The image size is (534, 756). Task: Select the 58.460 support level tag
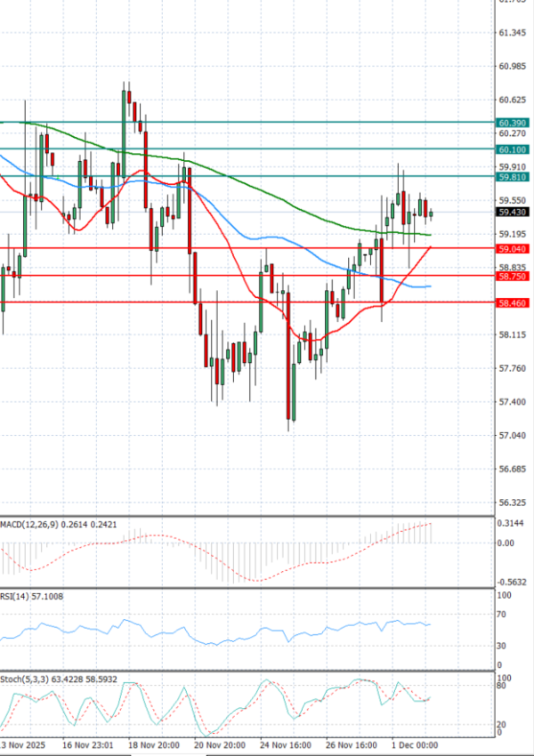click(x=512, y=303)
